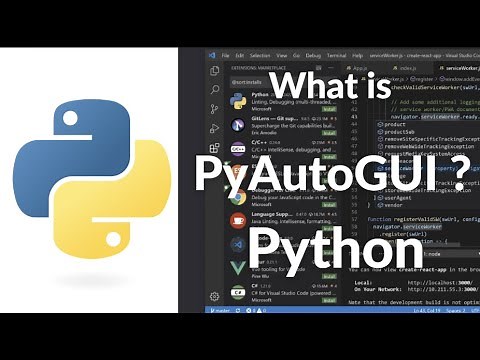Image resolution: width=480 pixels, height=360 pixels.
Task: Select the Debugger for Chrome extension icon
Action: (238, 197)
